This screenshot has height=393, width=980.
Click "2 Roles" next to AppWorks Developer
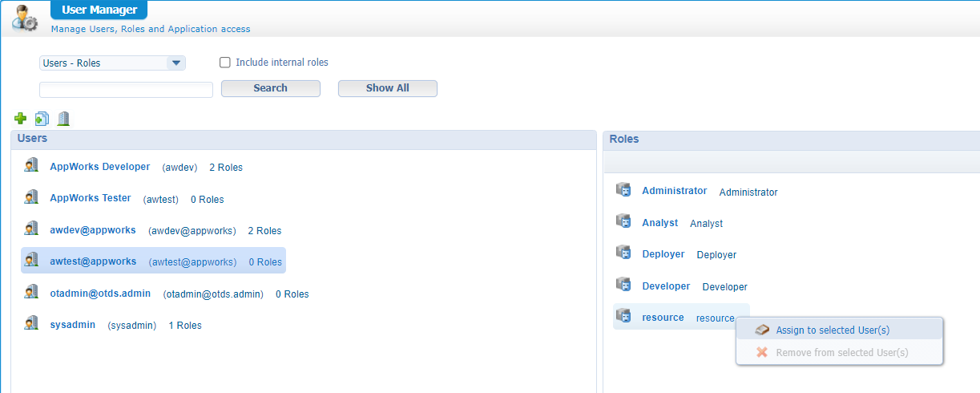click(226, 168)
